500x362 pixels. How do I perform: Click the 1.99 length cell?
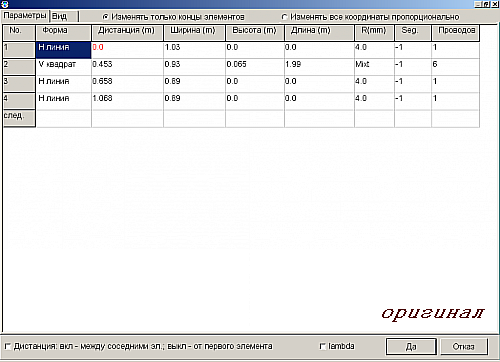point(319,67)
